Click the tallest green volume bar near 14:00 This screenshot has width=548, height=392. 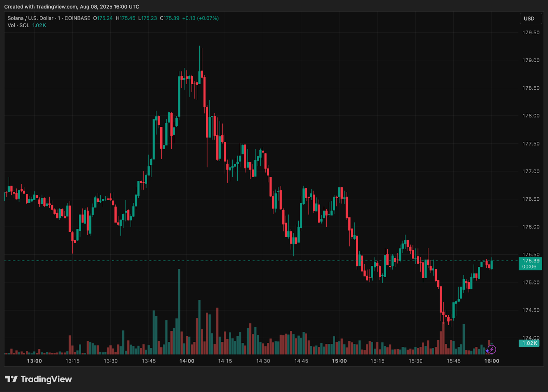[x=179, y=311]
